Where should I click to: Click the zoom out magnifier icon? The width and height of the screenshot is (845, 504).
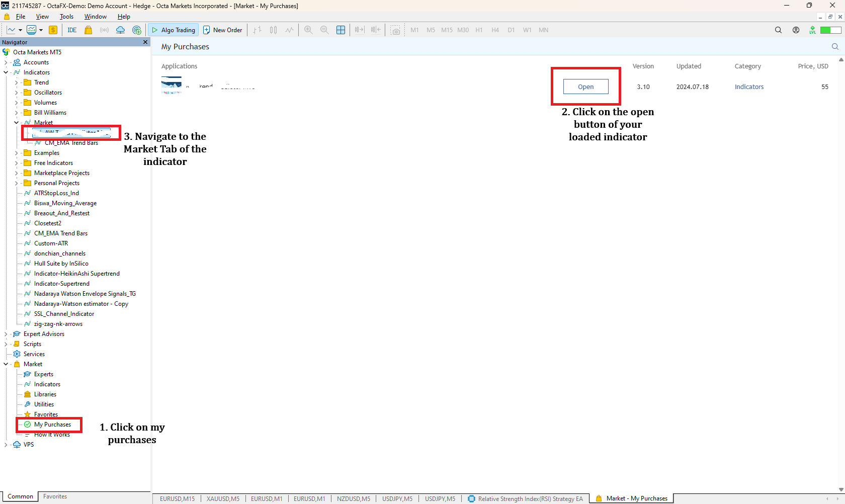pyautogui.click(x=324, y=30)
